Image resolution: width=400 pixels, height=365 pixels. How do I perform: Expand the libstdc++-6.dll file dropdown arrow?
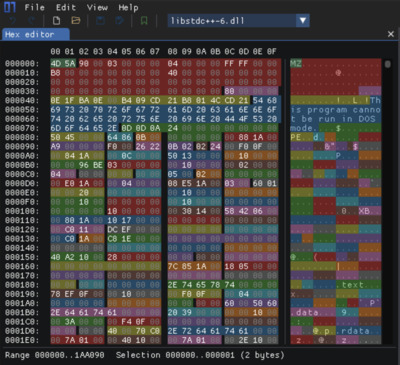point(303,21)
